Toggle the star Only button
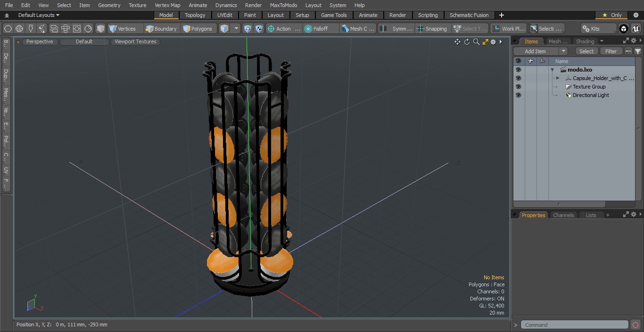 point(611,15)
